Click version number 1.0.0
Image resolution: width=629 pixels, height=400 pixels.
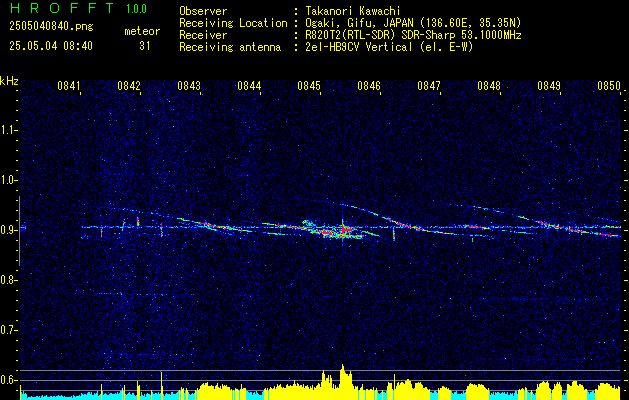coord(136,9)
